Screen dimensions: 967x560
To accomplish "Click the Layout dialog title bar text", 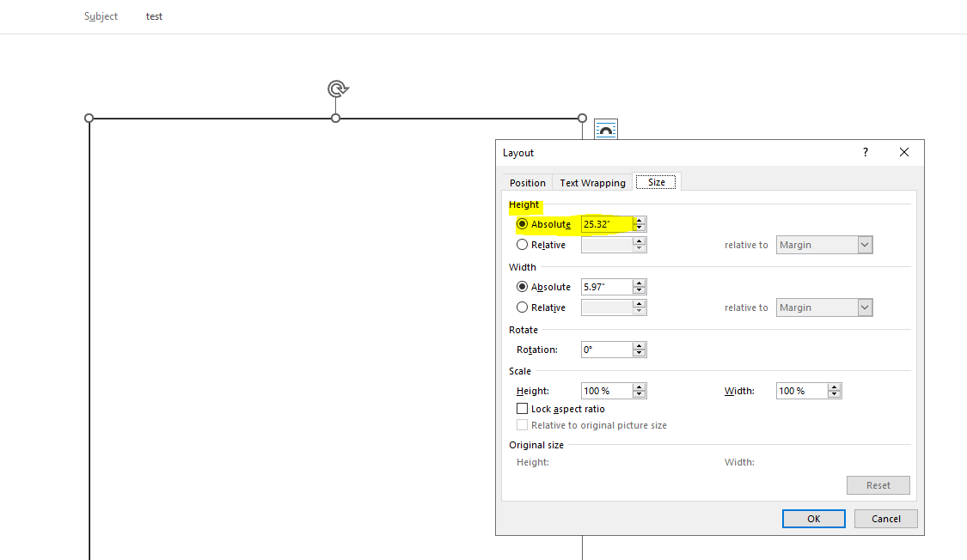I will 518,153.
